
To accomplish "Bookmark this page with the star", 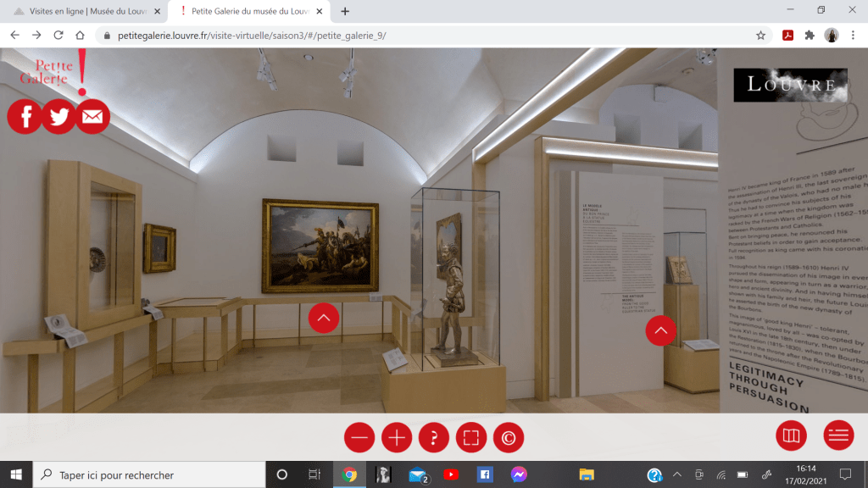I will point(760,36).
